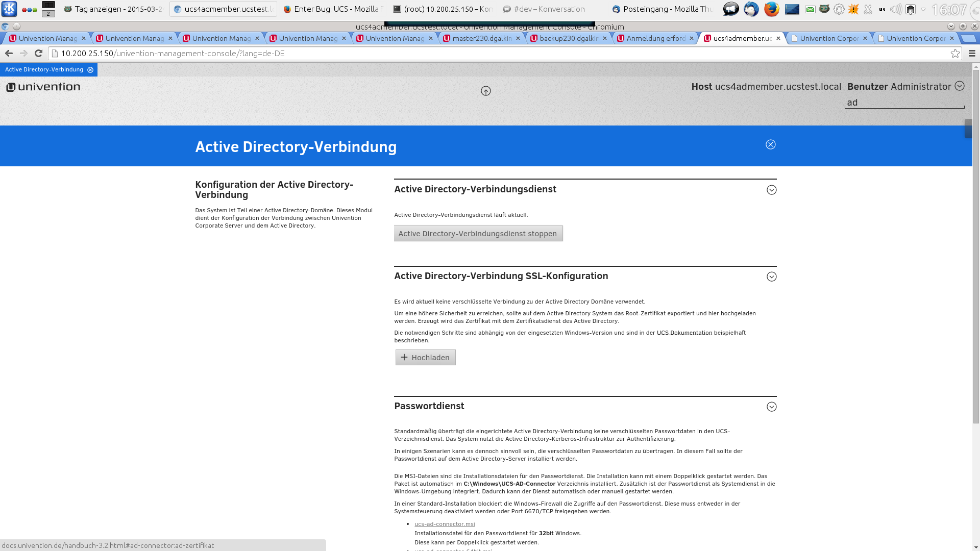This screenshot has height=551, width=980.
Task: Collapse the Passwortdienst section
Action: tap(771, 407)
